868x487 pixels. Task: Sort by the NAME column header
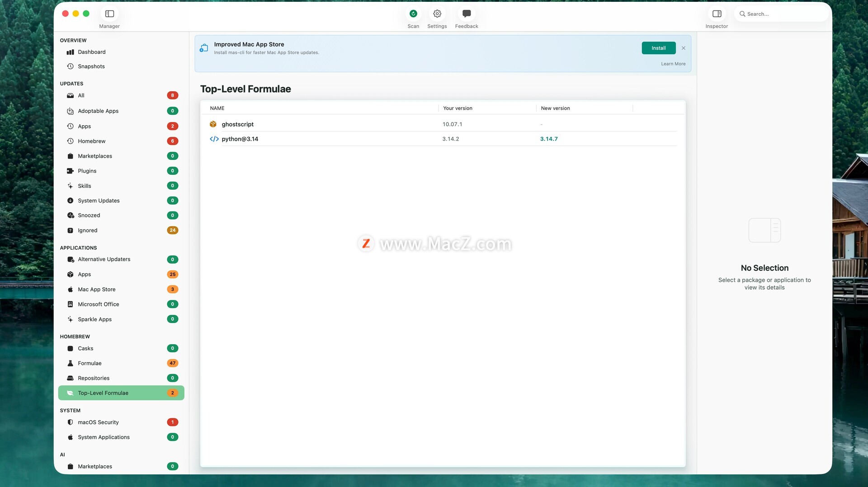pos(217,108)
